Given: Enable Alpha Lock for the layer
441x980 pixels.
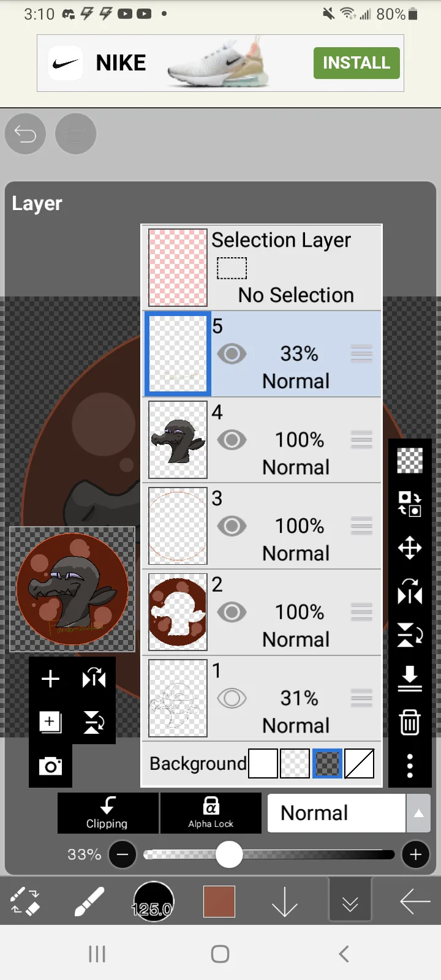Looking at the screenshot, I should pyautogui.click(x=211, y=813).
